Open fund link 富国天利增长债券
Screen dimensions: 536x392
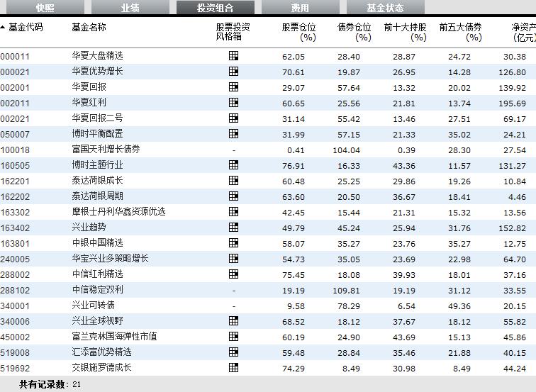[106, 150]
